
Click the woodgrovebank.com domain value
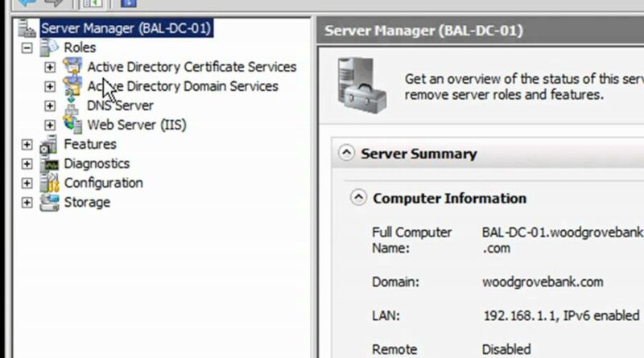click(543, 282)
